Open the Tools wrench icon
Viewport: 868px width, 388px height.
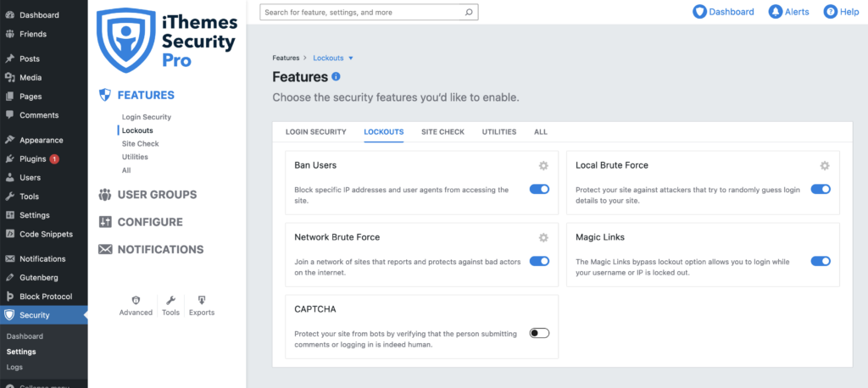pos(170,300)
